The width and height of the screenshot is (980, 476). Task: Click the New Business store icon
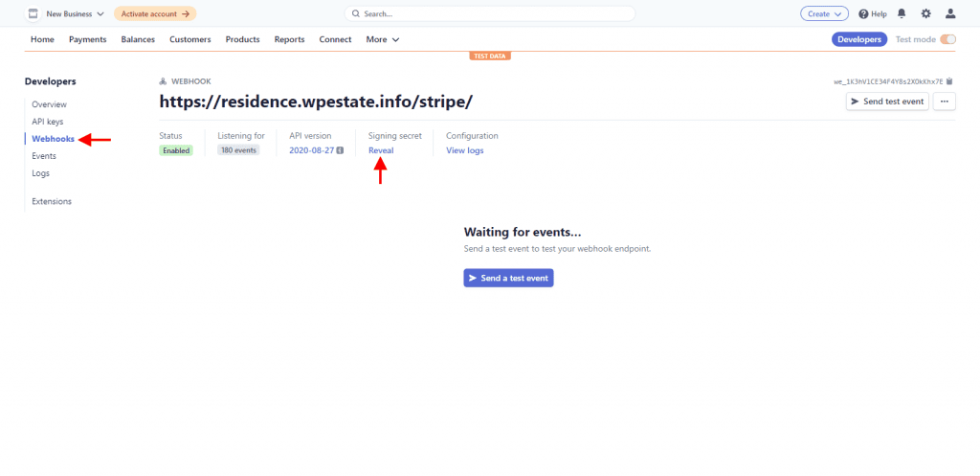33,13
